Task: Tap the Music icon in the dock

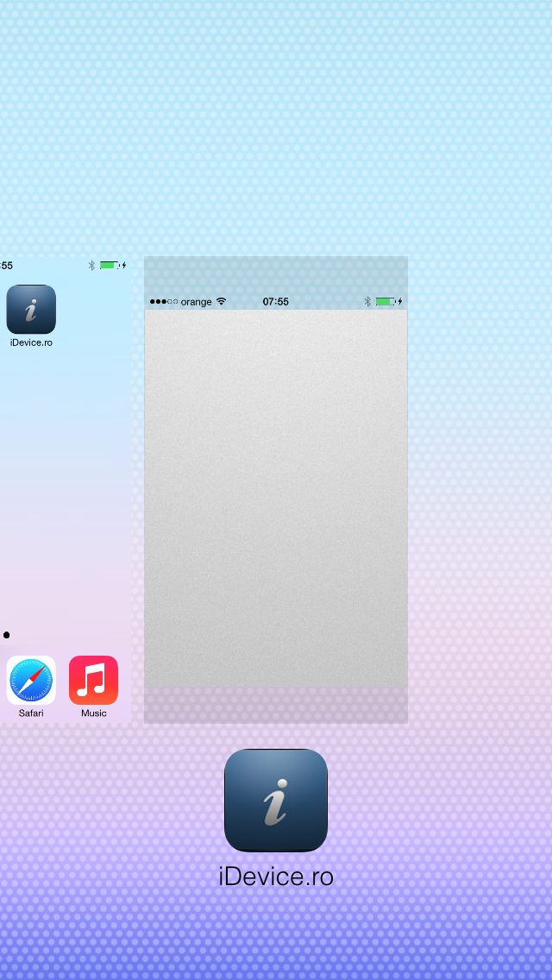Action: point(93,680)
